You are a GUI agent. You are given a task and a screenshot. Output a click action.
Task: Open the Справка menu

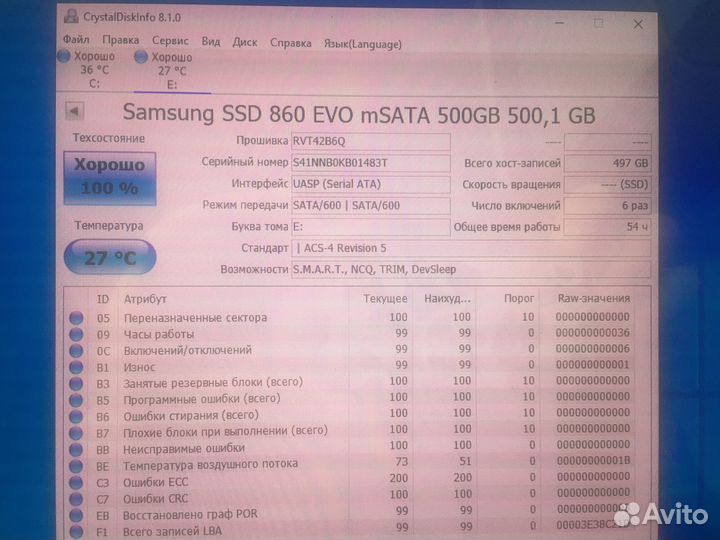pos(291,43)
